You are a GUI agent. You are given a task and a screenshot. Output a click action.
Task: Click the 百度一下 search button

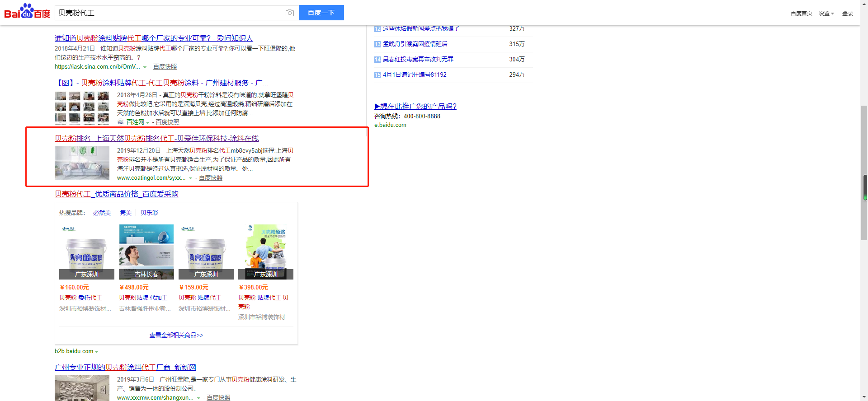pos(321,13)
